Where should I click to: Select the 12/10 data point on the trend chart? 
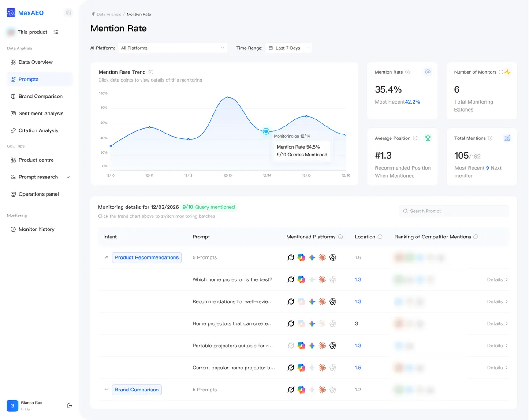point(110,146)
